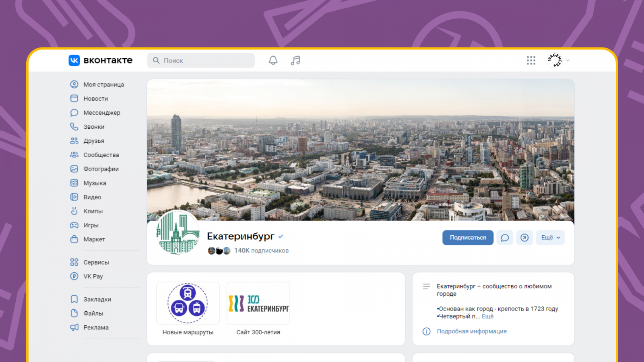Click the Реклама megaphone icon
Viewport: 644px width, 362px height.
(x=74, y=327)
